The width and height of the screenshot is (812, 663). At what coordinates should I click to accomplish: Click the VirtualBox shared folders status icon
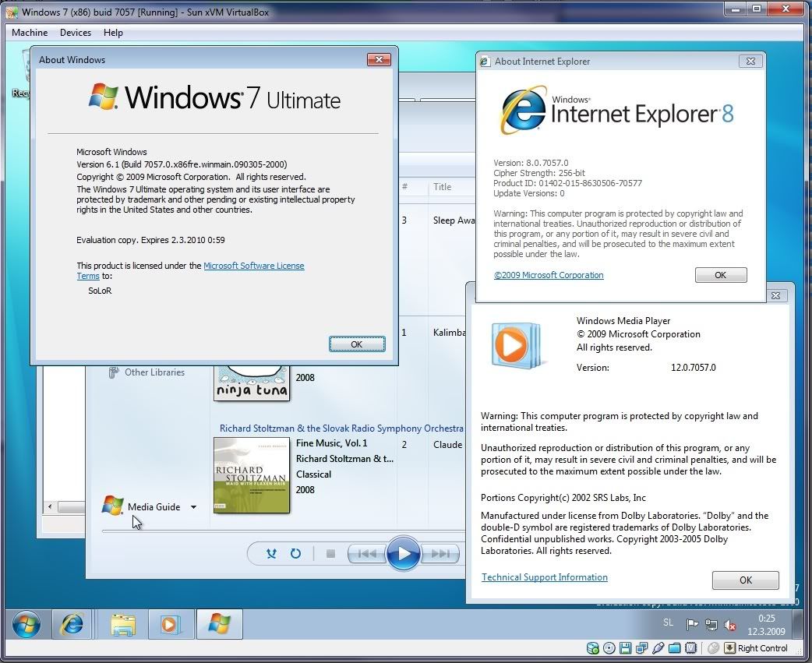[674, 648]
